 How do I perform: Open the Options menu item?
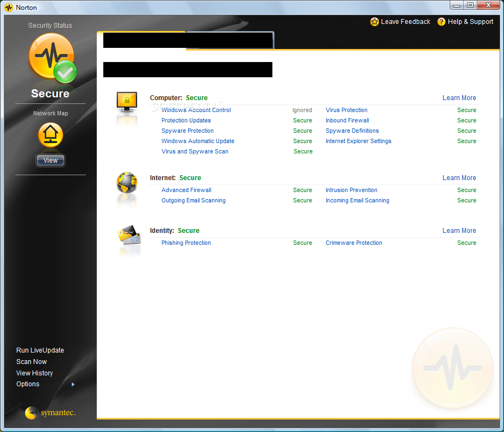28,384
